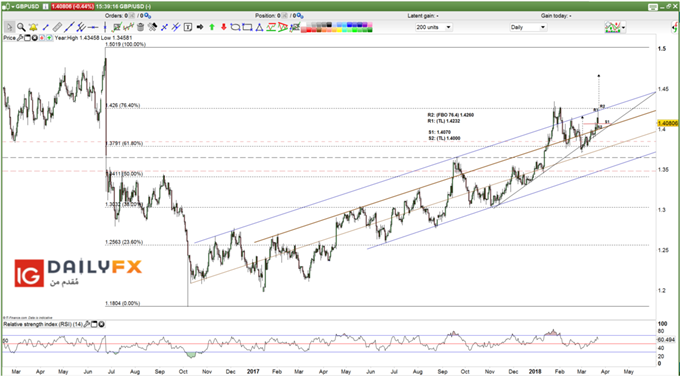Insert a green up arrow

(212, 27)
